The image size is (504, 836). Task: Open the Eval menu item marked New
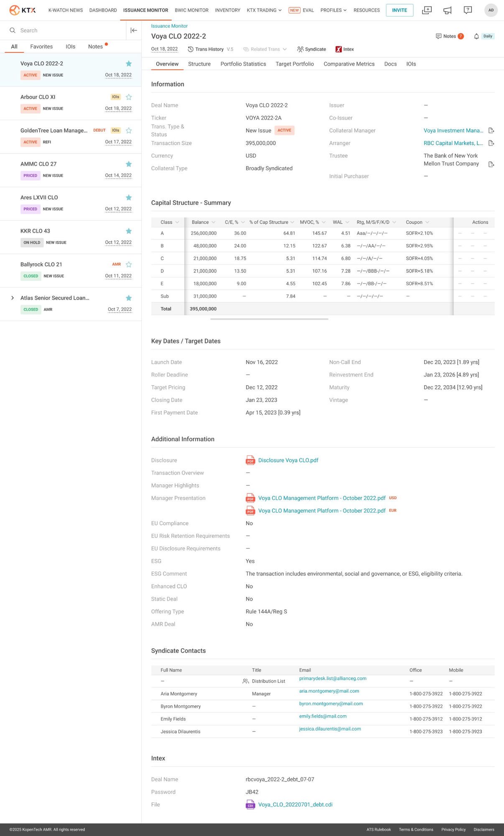[x=301, y=10]
